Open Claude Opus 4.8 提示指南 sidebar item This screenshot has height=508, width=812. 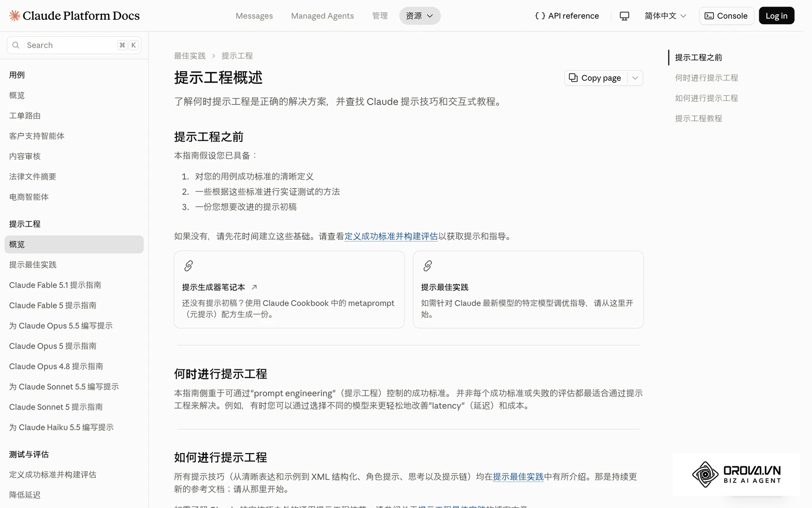pyautogui.click(x=74, y=366)
